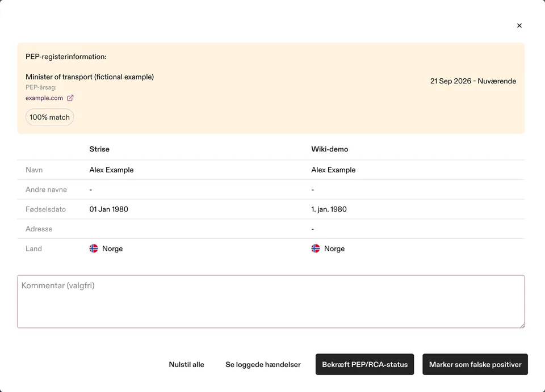The height and width of the screenshot is (392, 545).
Task: Click the Norwegian flag in the Strise column
Action: click(94, 248)
